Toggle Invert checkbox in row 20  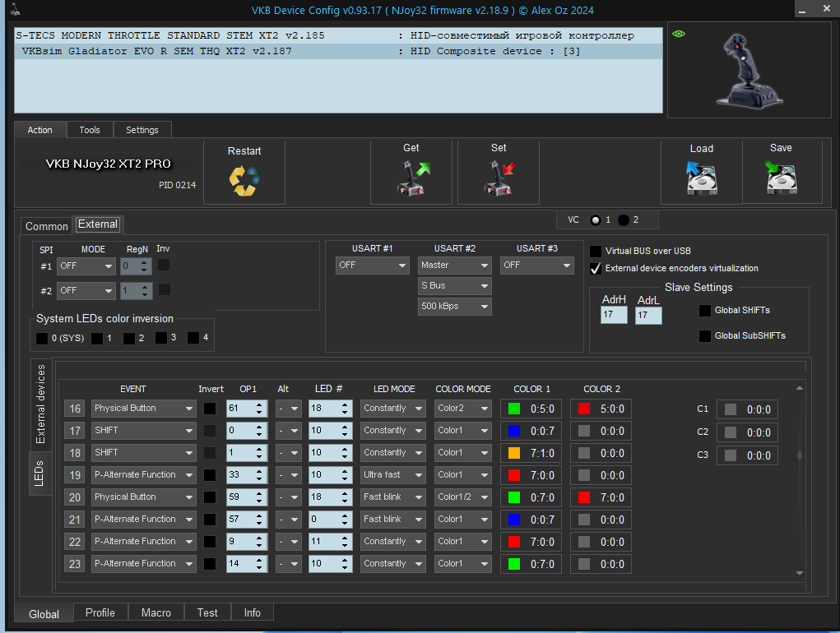click(210, 497)
